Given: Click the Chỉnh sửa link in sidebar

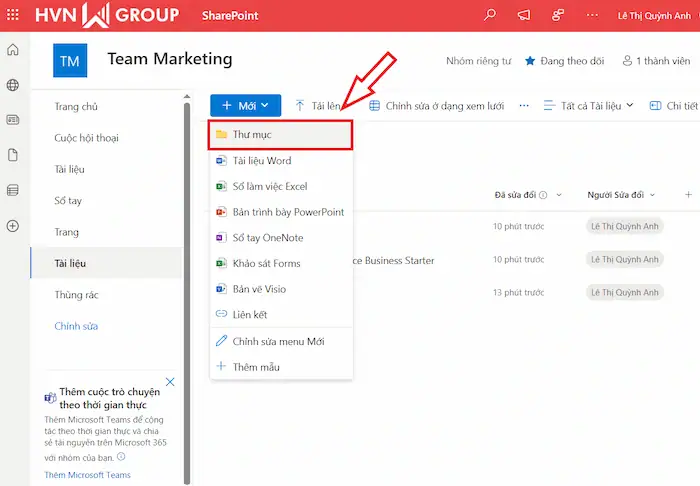Looking at the screenshot, I should [76, 326].
